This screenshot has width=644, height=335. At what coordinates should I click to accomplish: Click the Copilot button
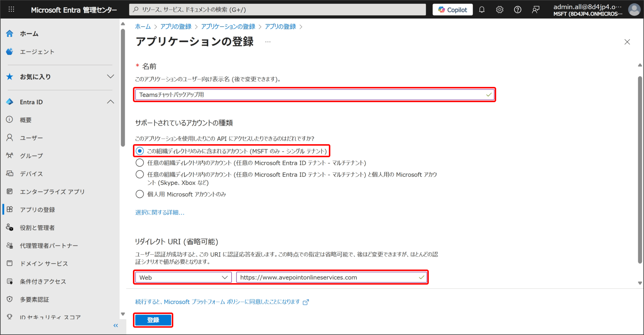[452, 10]
